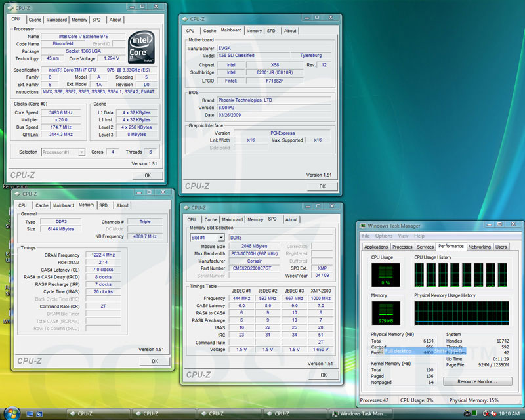The image size is (525, 420).
Task: Click the XMP-2000 Frequency cell 1000 MHz
Action: (x=321, y=299)
